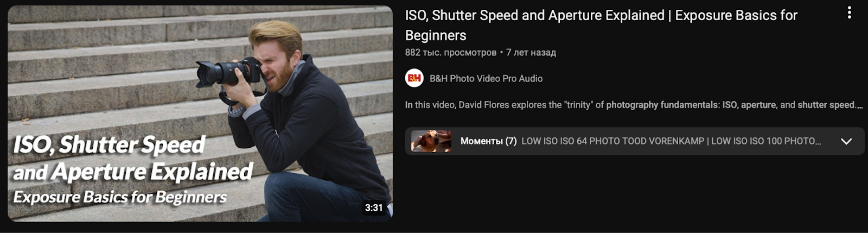Click the word "Beginners" on the title's second line
868x233 pixels.
coord(436,35)
